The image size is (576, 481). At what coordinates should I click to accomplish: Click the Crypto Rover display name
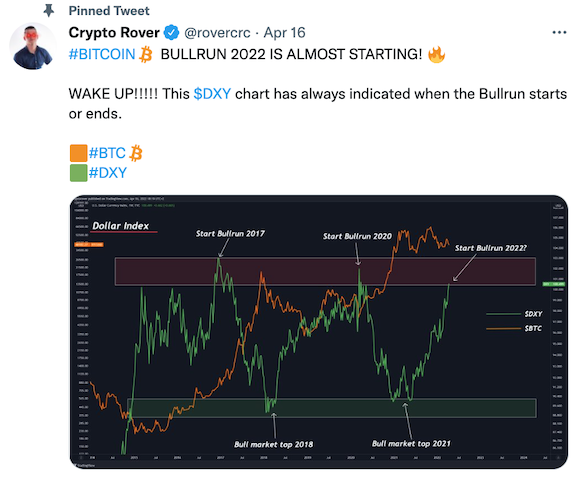tap(114, 33)
